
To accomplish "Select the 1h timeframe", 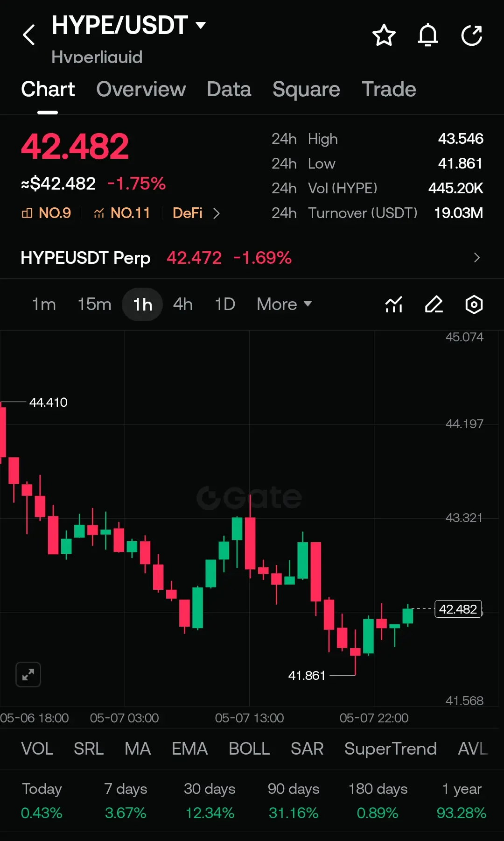I will click(x=142, y=304).
